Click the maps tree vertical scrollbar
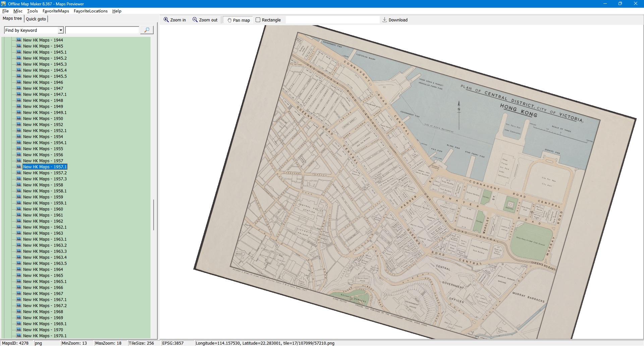Screen dimensions: 644x346 (x=154, y=215)
